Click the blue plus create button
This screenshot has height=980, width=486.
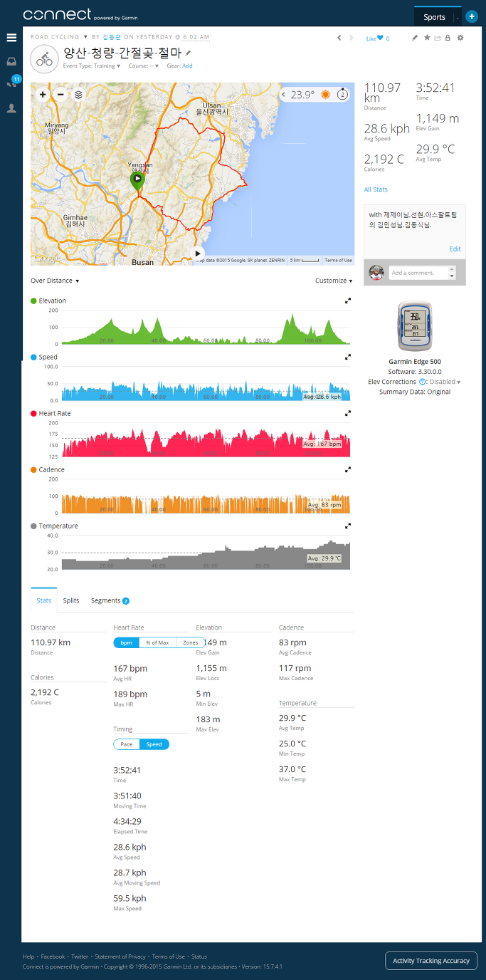pos(471,16)
